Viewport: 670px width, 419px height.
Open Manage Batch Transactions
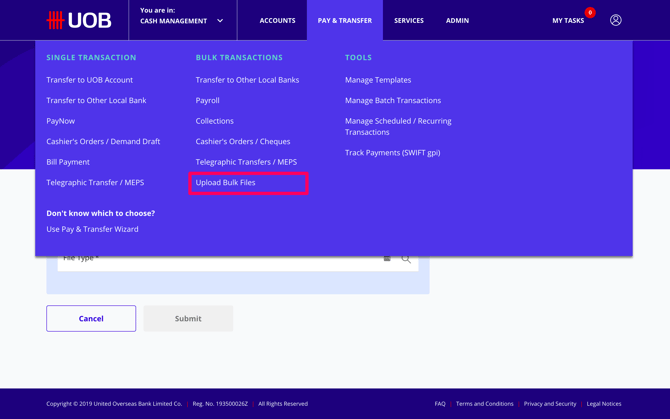[393, 100]
